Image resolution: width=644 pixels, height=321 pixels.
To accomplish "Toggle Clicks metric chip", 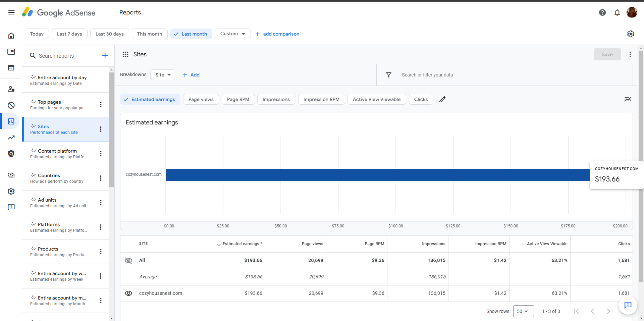I will pos(421,99).
